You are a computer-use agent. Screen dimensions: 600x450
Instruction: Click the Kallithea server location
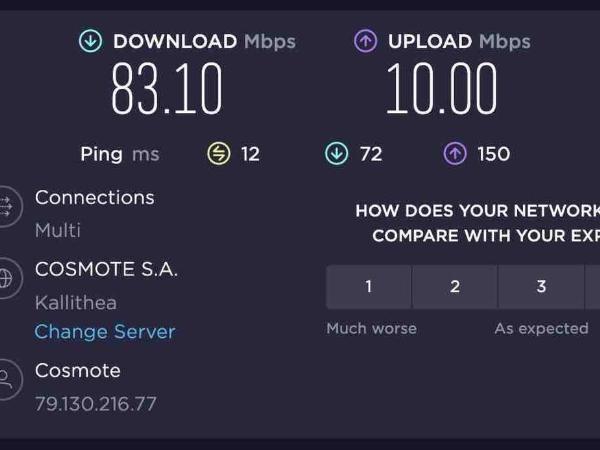pyautogui.click(x=76, y=302)
